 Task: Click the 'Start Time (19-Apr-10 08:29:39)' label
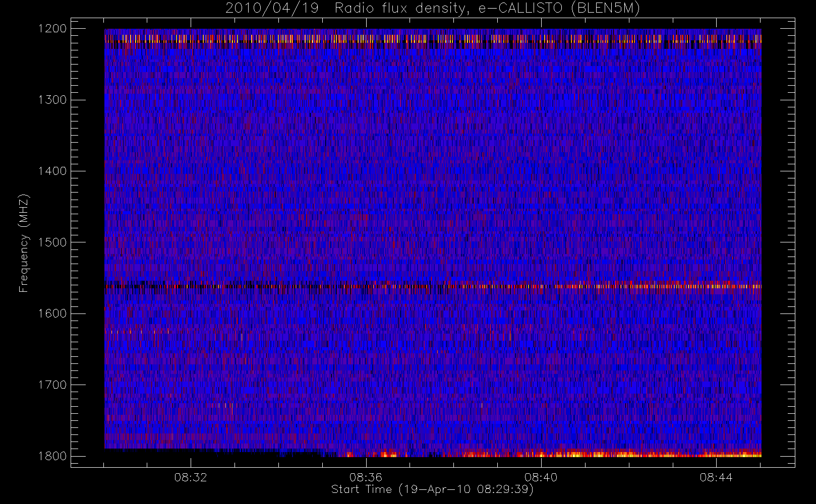[x=432, y=489]
